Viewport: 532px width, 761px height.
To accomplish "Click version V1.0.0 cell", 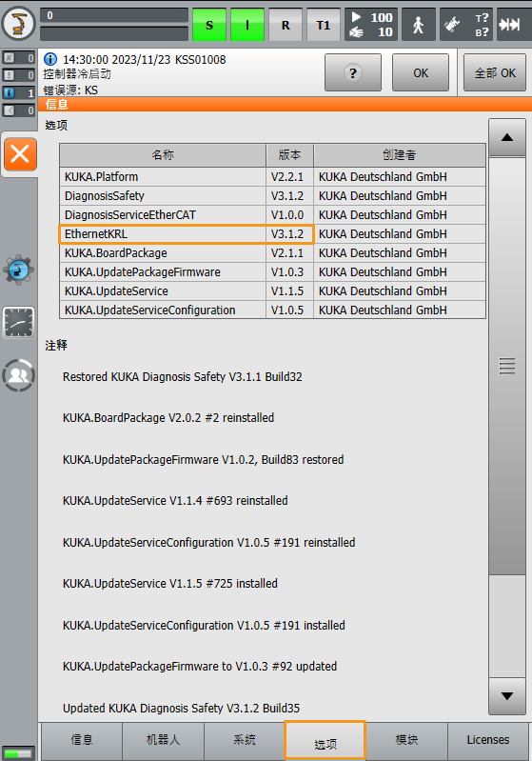I will pyautogui.click(x=289, y=214).
